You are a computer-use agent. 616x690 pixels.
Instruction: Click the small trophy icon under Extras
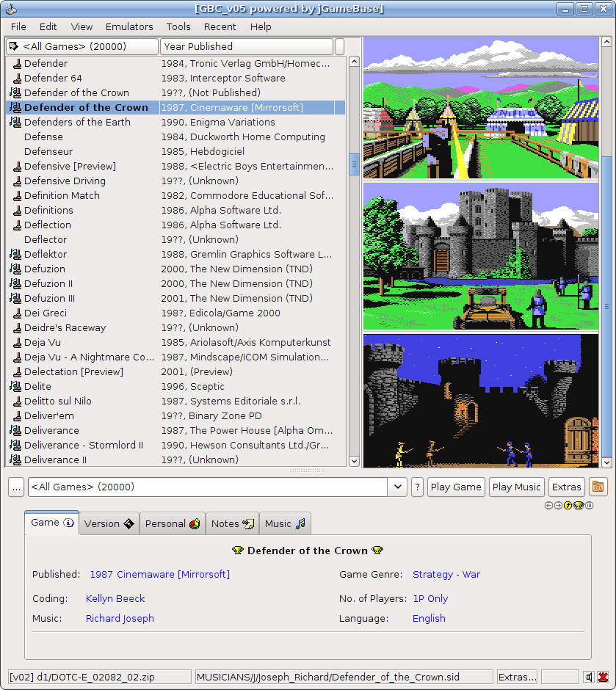coord(578,505)
